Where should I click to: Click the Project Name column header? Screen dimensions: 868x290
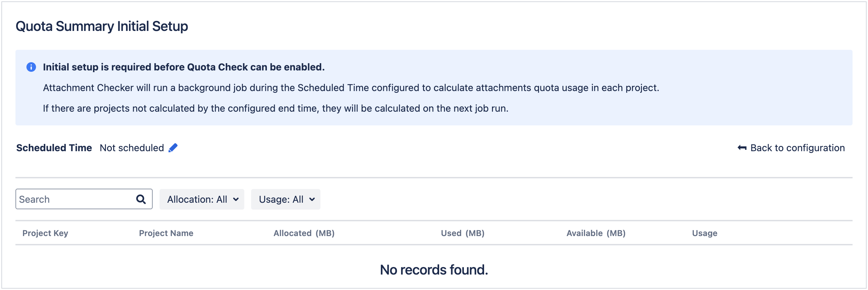166,233
